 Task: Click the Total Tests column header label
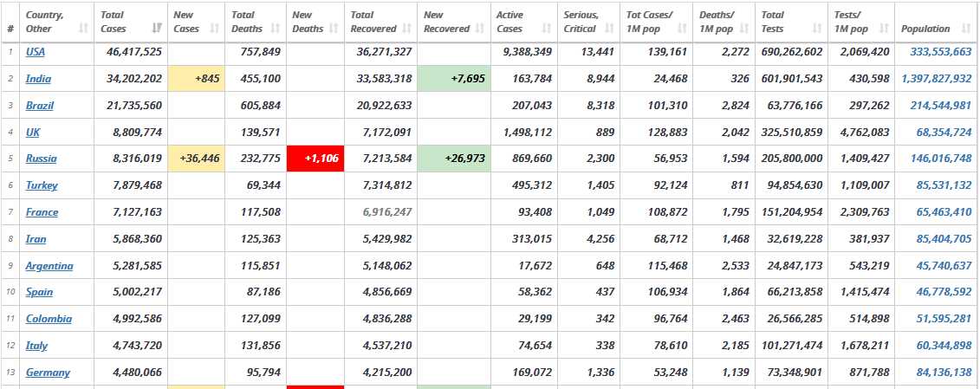click(773, 22)
